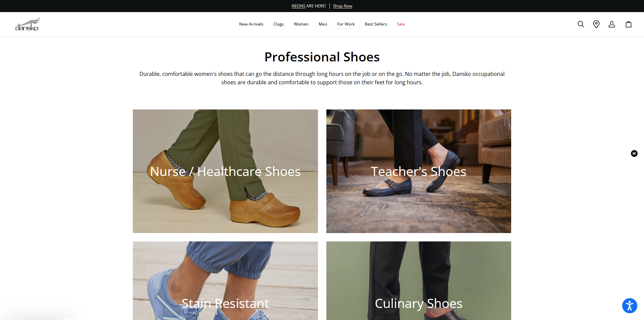The width and height of the screenshot is (644, 320).
Task: Open the Nurse / Healthcare Shoes category
Action: tap(225, 171)
